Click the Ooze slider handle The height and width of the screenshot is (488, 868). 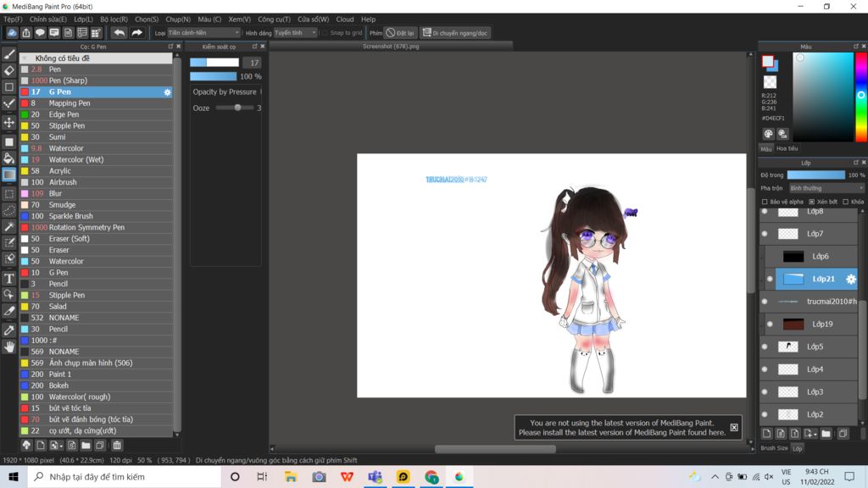(x=237, y=108)
